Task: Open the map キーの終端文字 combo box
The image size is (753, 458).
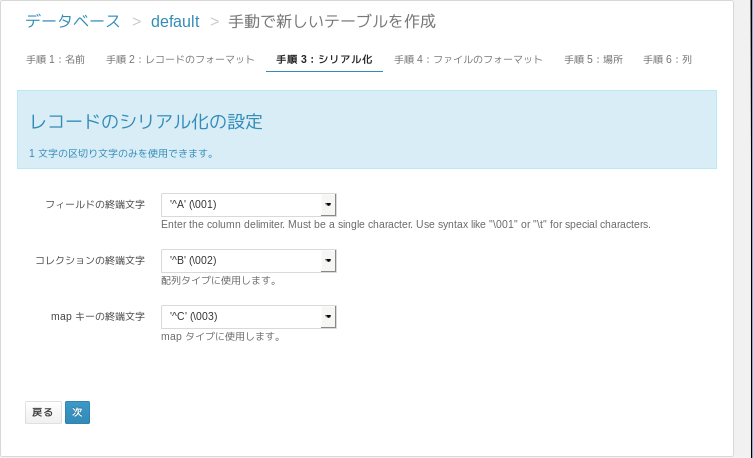Action: click(x=248, y=317)
